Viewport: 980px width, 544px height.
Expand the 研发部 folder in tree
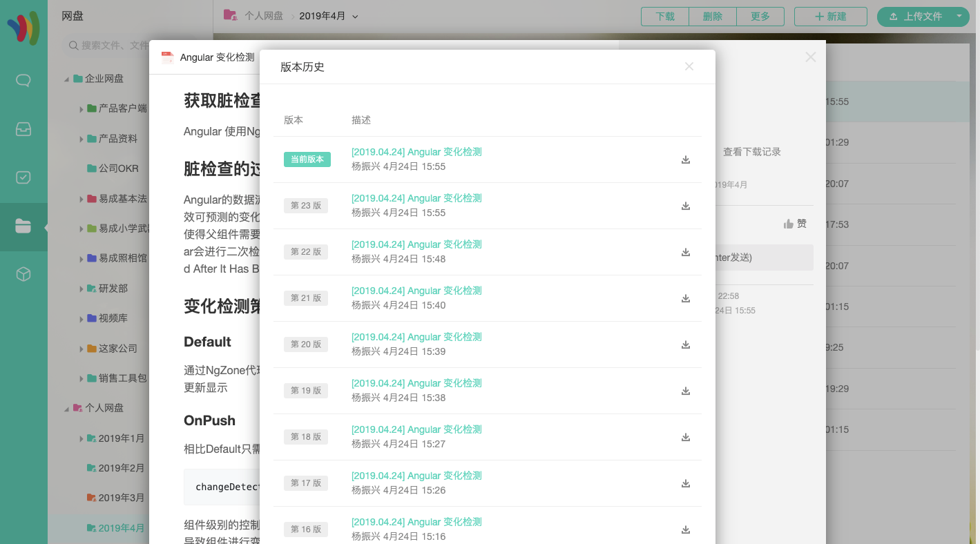pos(81,289)
